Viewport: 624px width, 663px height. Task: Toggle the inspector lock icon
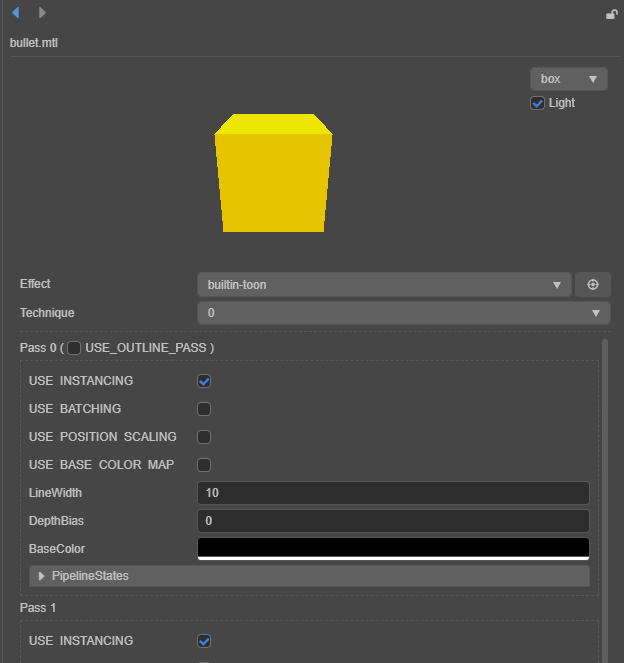[611, 15]
